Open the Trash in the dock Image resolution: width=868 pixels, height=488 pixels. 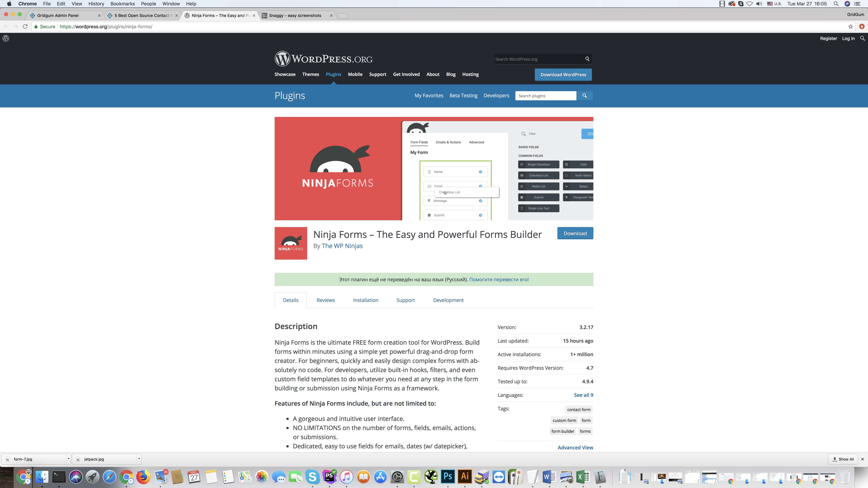[x=844, y=477]
